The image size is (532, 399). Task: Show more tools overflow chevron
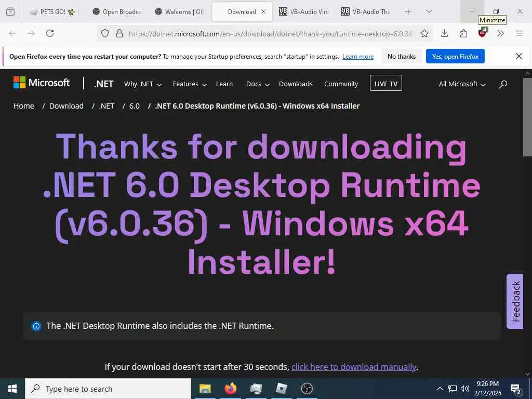pyautogui.click(x=500, y=33)
